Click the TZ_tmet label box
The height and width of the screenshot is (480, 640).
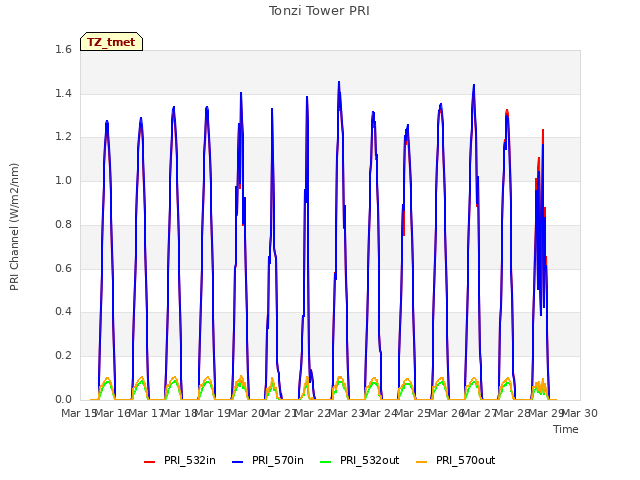click(111, 42)
